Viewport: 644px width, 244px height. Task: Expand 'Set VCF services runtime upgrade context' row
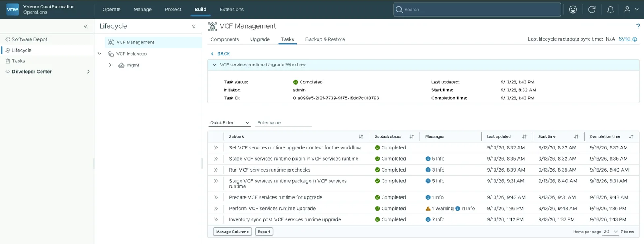216,148
